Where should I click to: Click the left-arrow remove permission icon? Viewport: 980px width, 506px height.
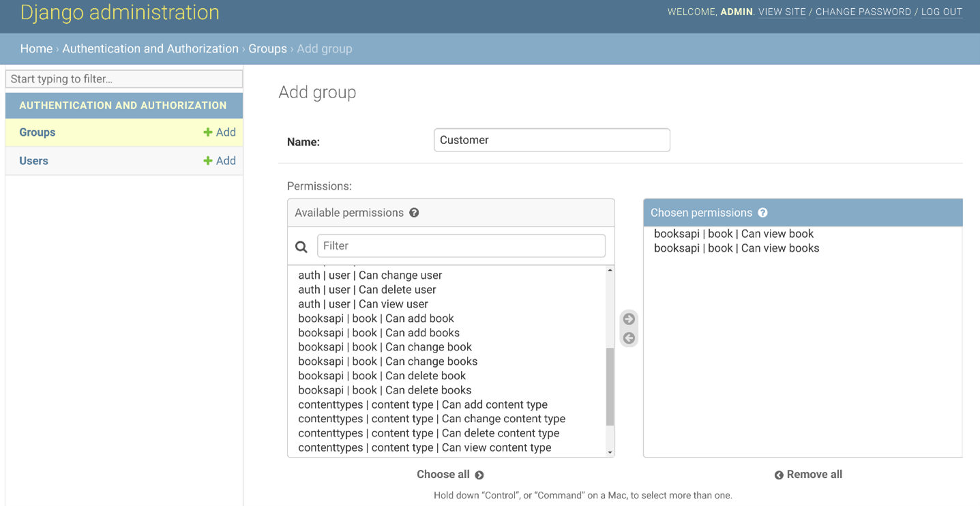(x=629, y=338)
